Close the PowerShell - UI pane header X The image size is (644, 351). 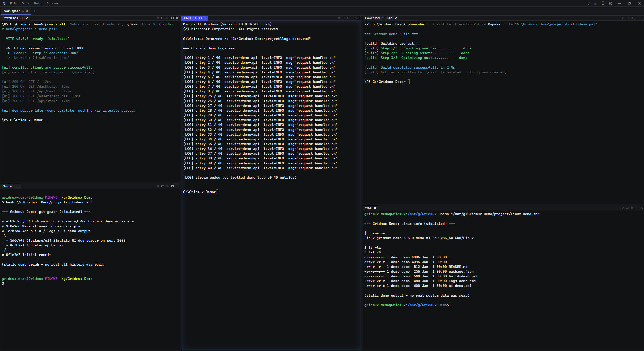[177, 18]
